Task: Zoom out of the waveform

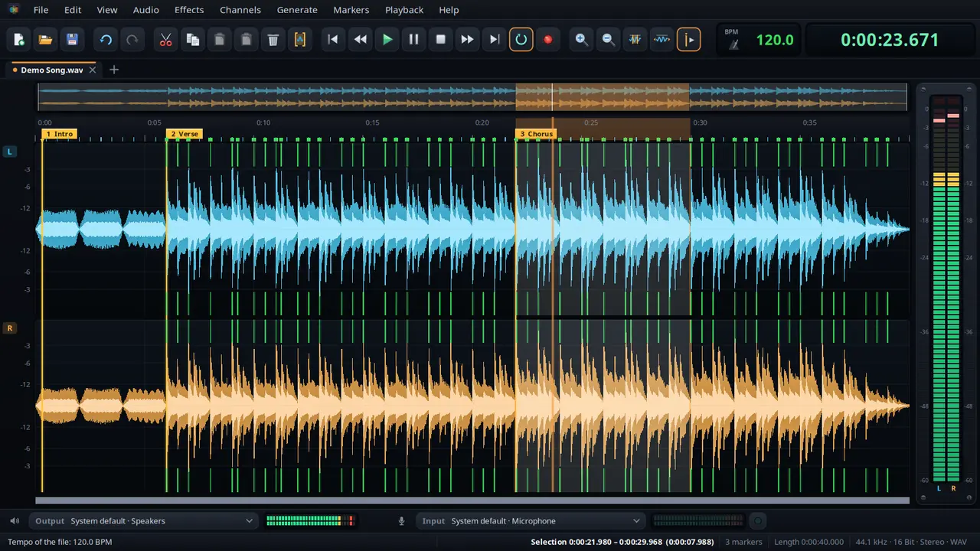Action: point(608,40)
